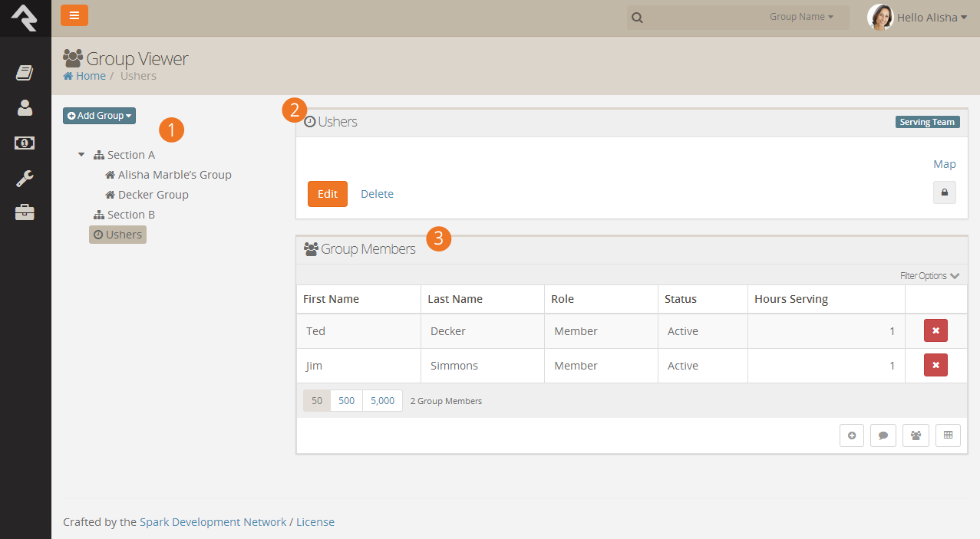
Task: Open the book icon in the sidebar
Action: pos(25,73)
